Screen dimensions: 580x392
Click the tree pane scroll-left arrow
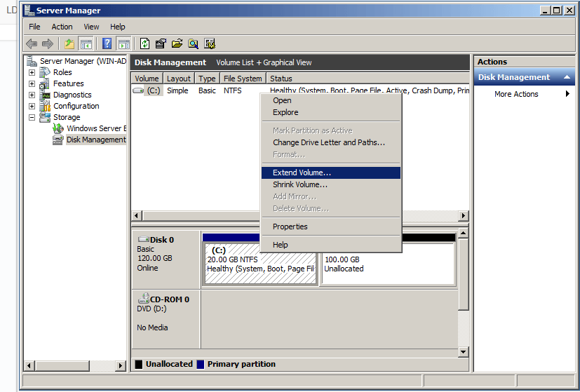[x=29, y=366]
